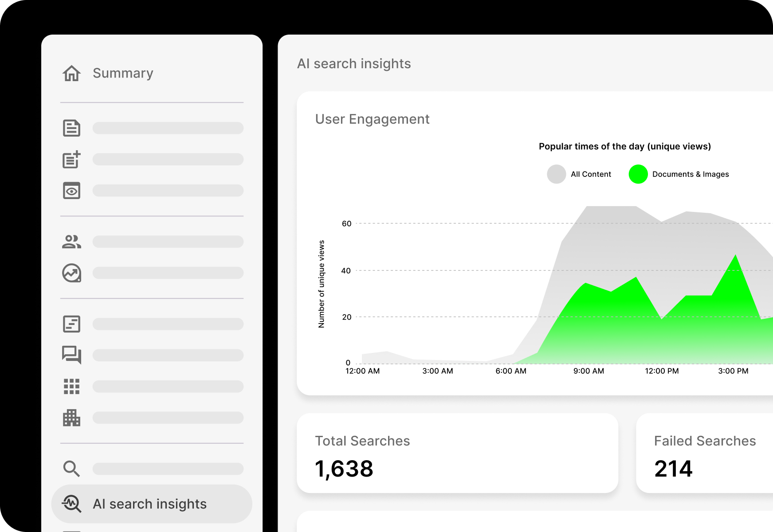
Task: Click the User Engagement card title
Action: coord(372,119)
